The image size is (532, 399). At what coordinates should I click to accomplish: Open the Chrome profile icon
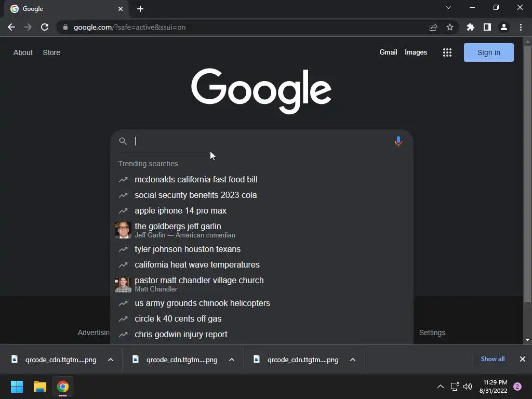(504, 27)
